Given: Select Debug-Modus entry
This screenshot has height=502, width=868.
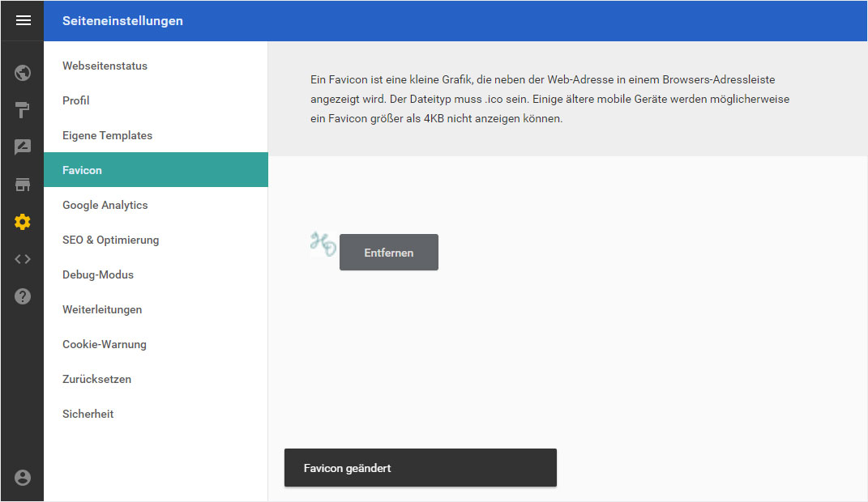Looking at the screenshot, I should click(x=156, y=274).
